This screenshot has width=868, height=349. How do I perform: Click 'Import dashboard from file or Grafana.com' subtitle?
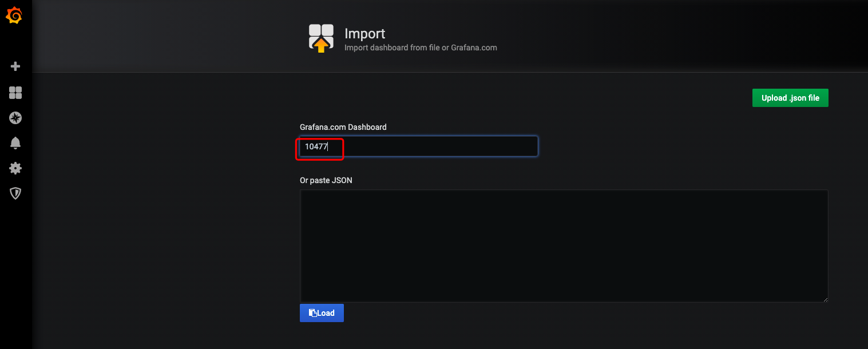point(421,47)
